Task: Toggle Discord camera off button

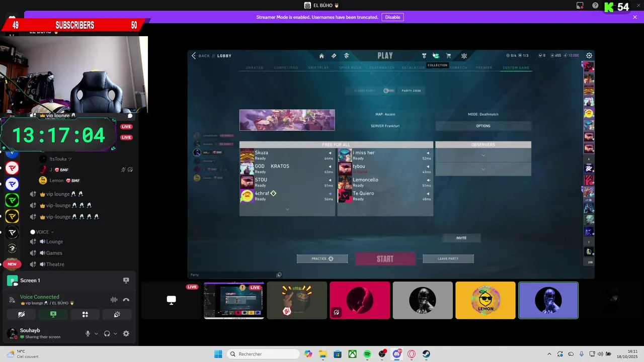Action: click(x=22, y=314)
